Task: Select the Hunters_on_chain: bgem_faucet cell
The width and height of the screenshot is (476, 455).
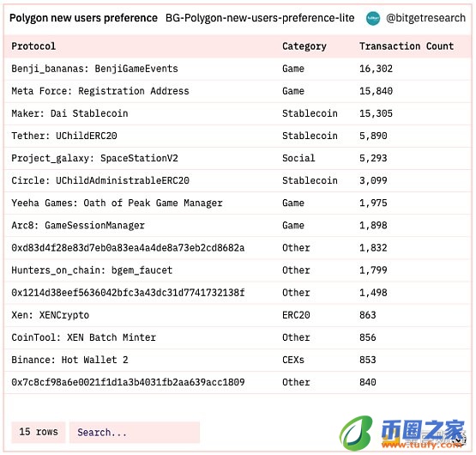Action: (92, 270)
